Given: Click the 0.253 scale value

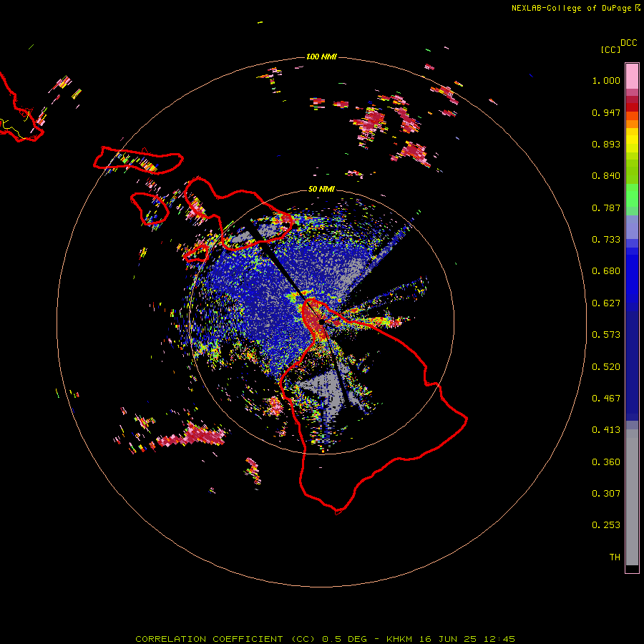Looking at the screenshot, I should point(606,525).
